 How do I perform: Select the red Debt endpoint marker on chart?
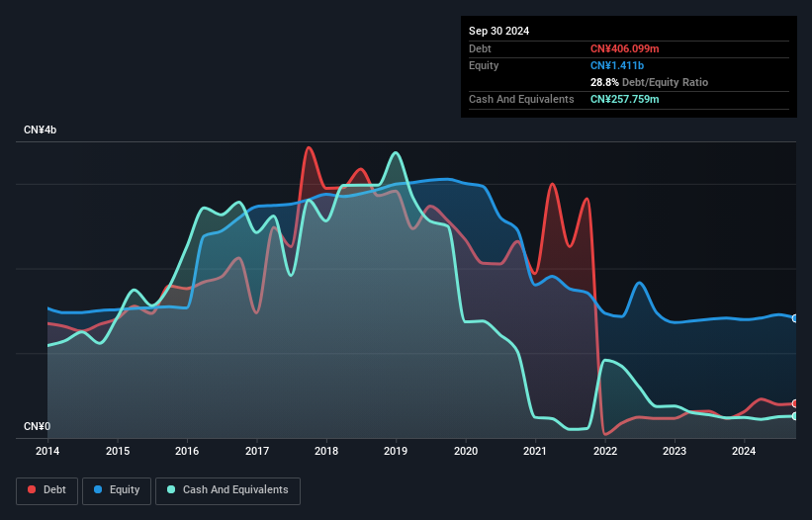point(795,403)
